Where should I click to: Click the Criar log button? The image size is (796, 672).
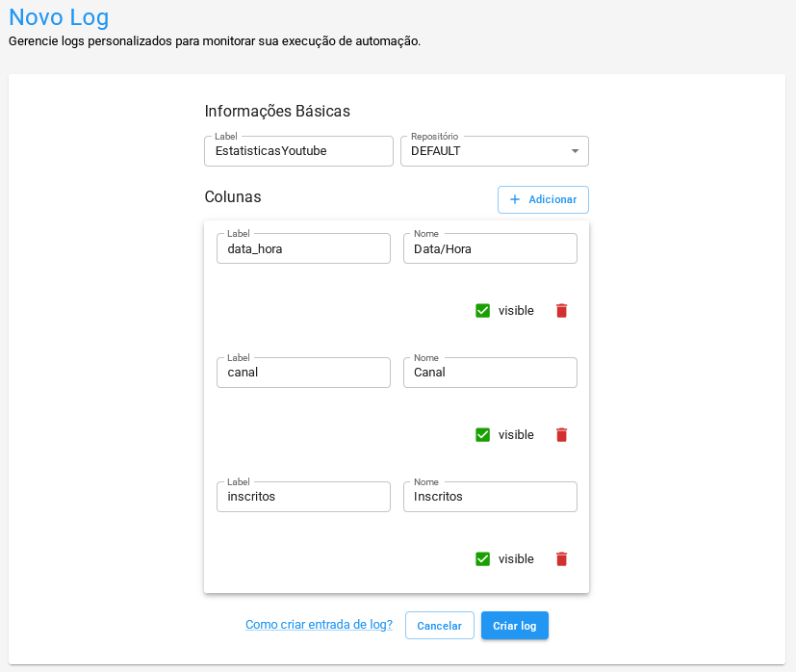[x=514, y=625]
